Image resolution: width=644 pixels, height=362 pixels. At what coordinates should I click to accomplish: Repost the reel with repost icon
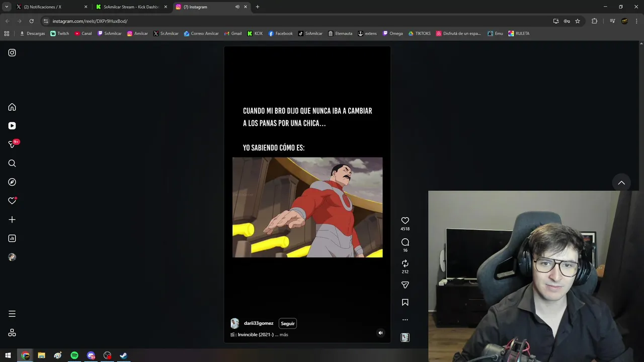coord(405,263)
